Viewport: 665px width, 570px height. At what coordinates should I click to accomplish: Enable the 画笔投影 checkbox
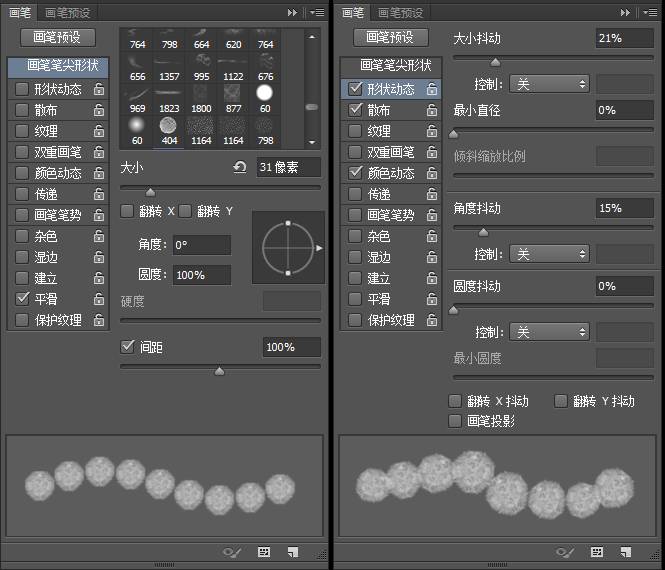point(456,421)
